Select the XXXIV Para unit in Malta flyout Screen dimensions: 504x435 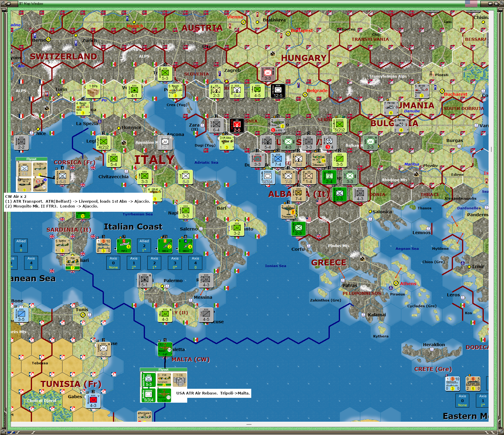[148, 379]
